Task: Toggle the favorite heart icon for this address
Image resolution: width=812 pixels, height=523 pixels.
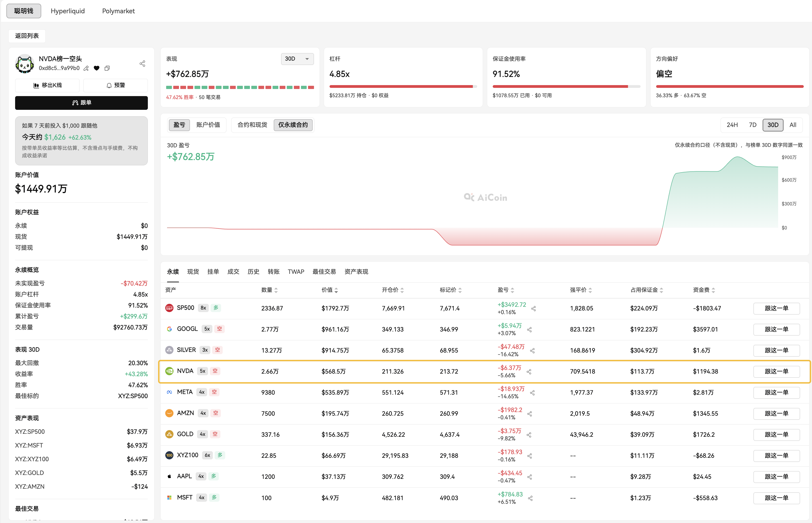Action: pos(97,68)
